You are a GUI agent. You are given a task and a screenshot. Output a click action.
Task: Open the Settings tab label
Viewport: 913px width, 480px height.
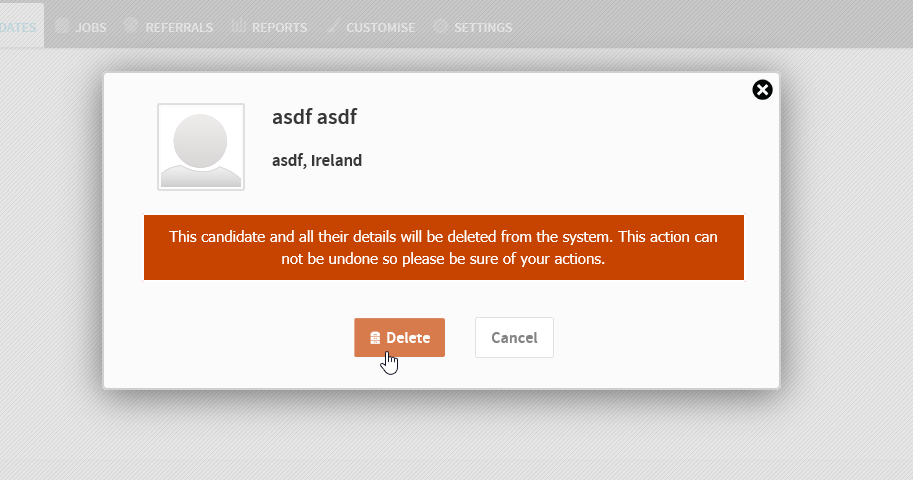coord(483,28)
